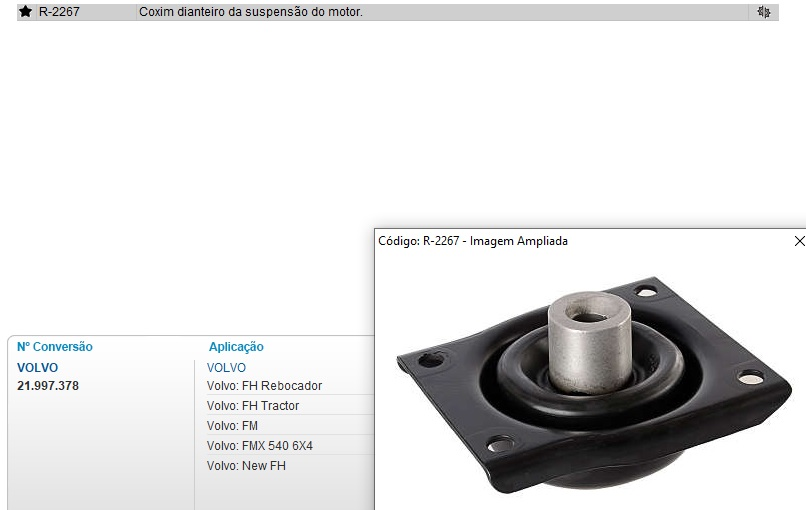Click the enlarged engine mount product image
Image resolution: width=806 pixels, height=510 pixels.
[594, 386]
